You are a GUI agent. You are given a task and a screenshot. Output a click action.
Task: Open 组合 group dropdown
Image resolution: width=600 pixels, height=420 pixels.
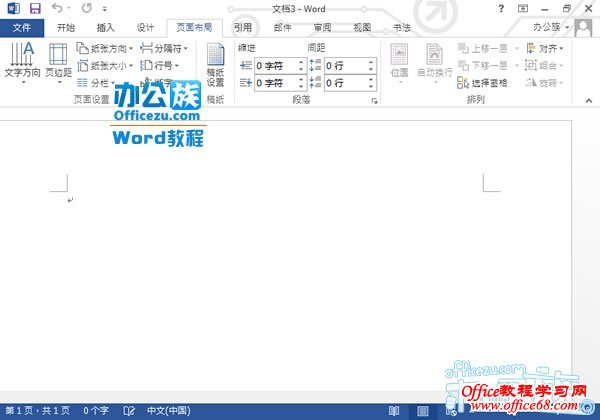click(x=544, y=66)
